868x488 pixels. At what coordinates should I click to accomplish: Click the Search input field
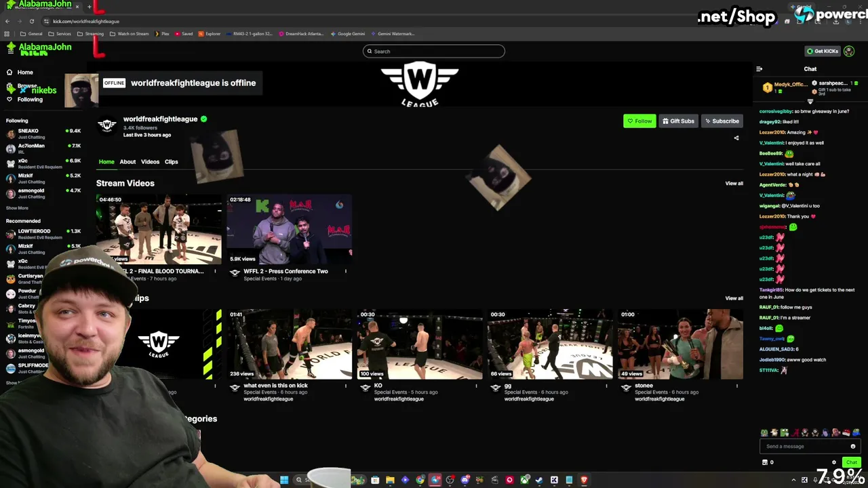[x=434, y=52]
